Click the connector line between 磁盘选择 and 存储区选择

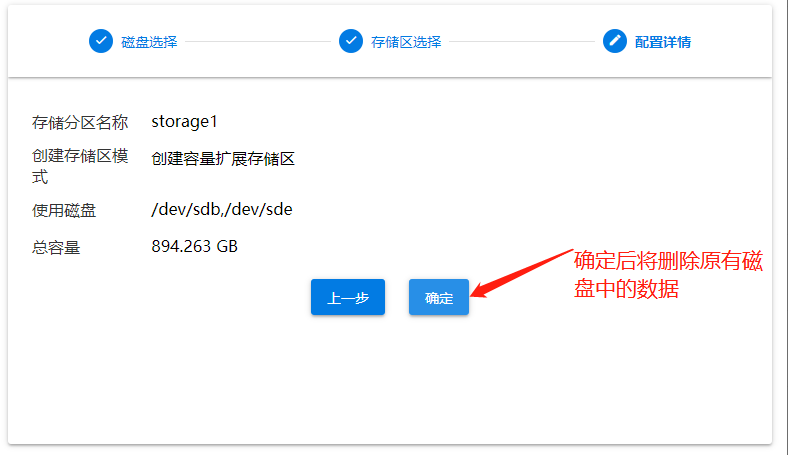point(257,42)
